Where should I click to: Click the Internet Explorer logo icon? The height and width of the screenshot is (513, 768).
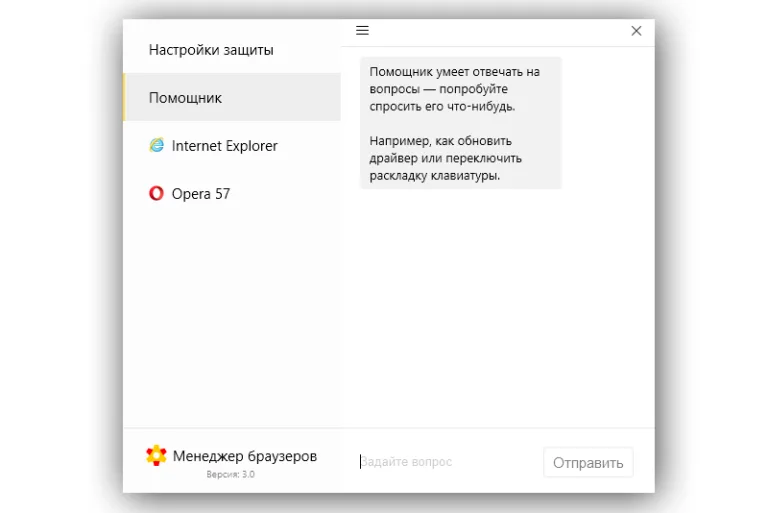pyautogui.click(x=157, y=145)
